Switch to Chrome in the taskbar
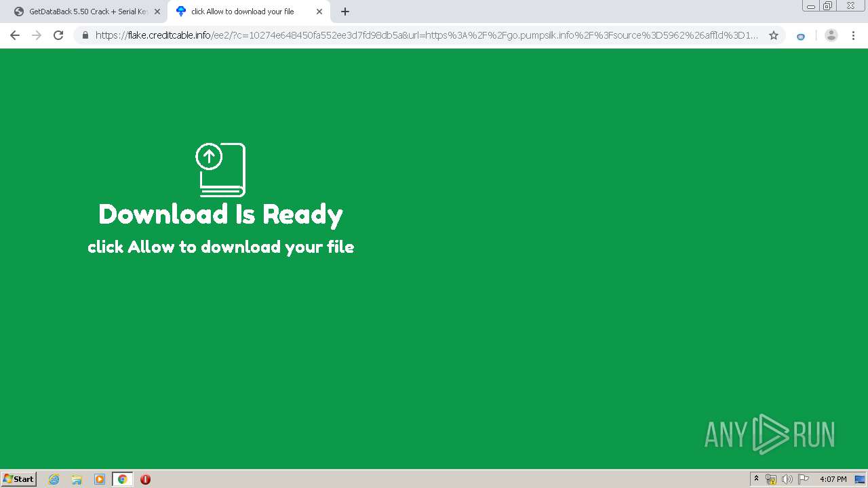This screenshot has width=868, height=488. pyautogui.click(x=123, y=479)
